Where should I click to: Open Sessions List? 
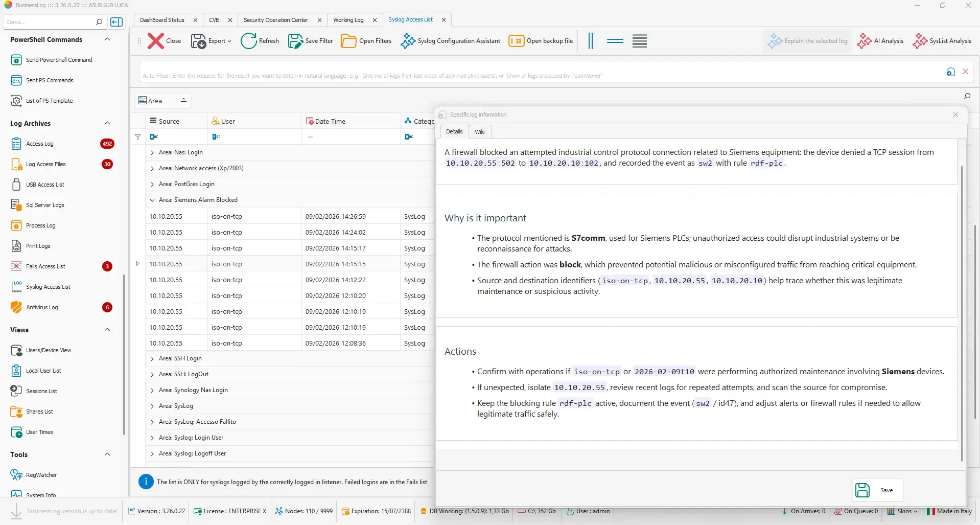pyautogui.click(x=34, y=391)
